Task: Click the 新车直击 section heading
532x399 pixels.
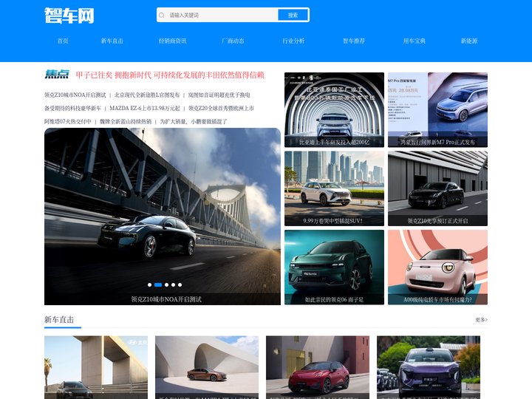Action: (59, 320)
